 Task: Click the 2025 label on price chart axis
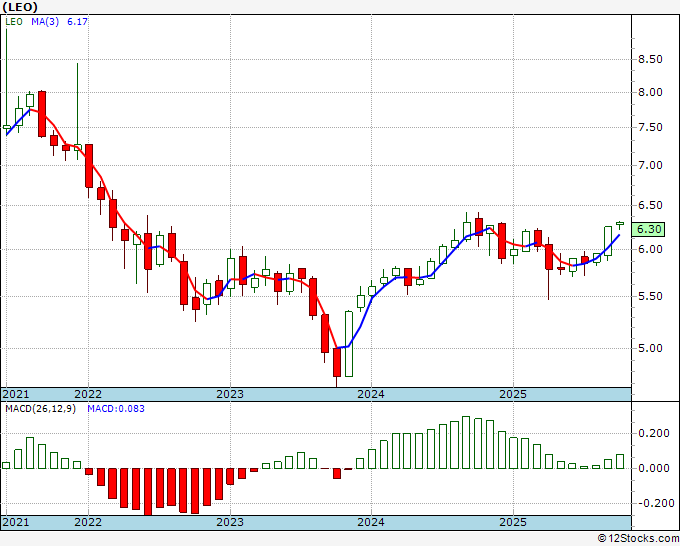[x=513, y=394]
